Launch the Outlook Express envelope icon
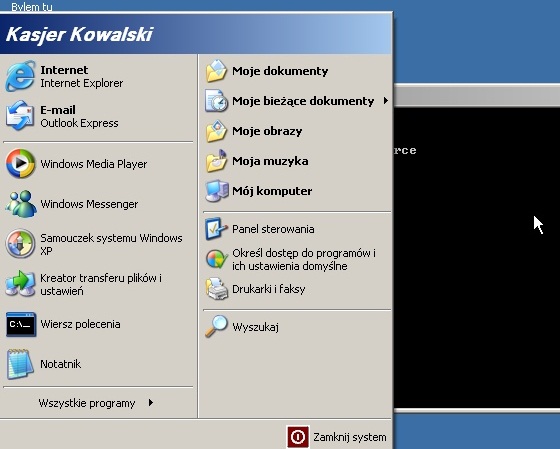 tap(20, 115)
